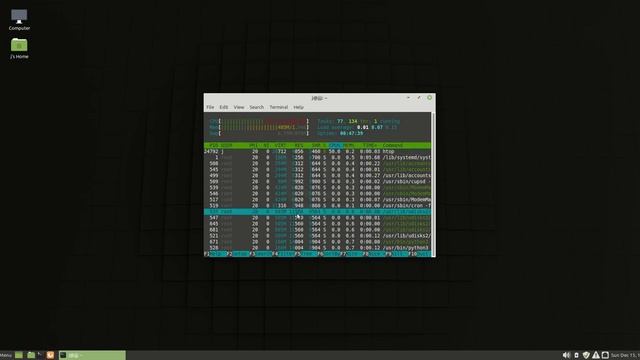Image resolution: width=640 pixels, height=360 pixels.
Task: Minimize the terminal window
Action: coord(408,98)
